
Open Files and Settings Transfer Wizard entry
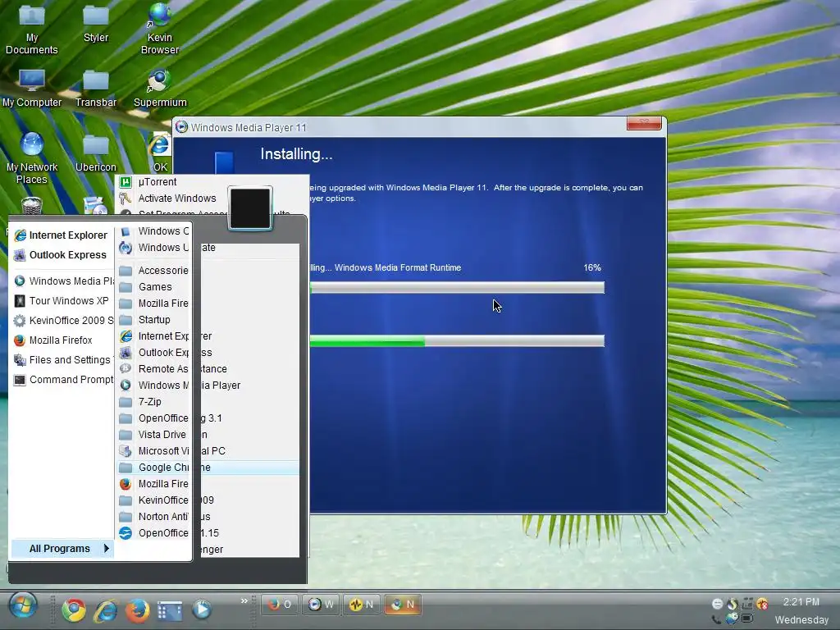(62, 360)
